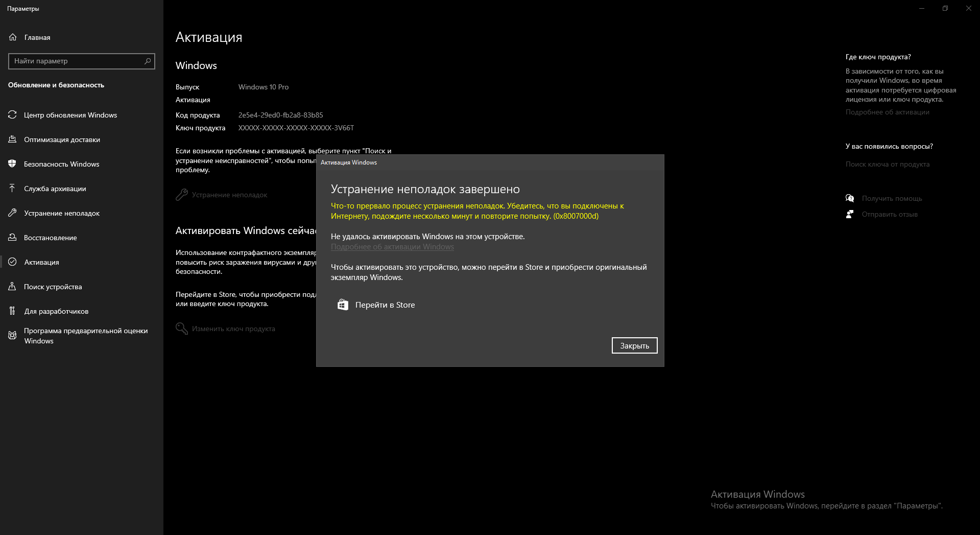
Task: Click the Find my device icon
Action: 12,287
